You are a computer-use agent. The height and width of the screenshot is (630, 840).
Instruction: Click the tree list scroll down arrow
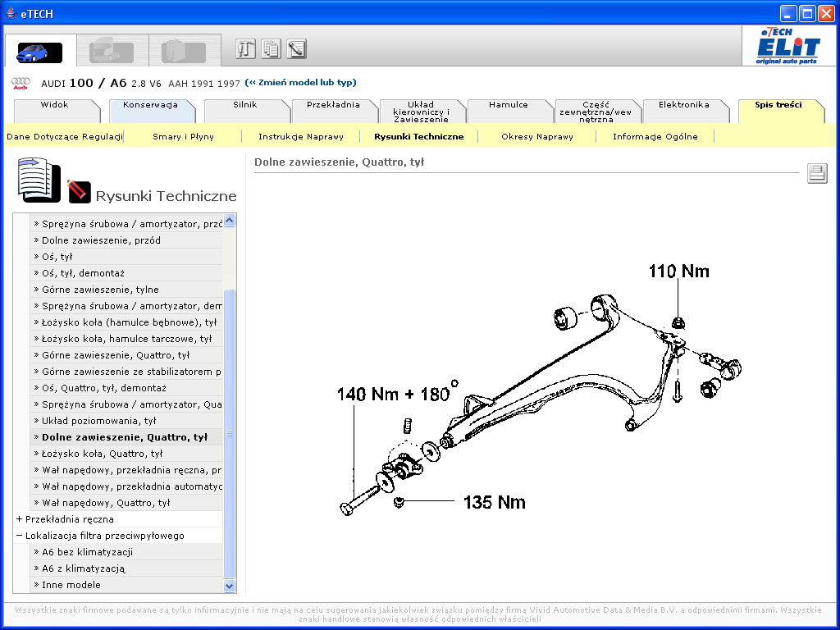click(230, 586)
